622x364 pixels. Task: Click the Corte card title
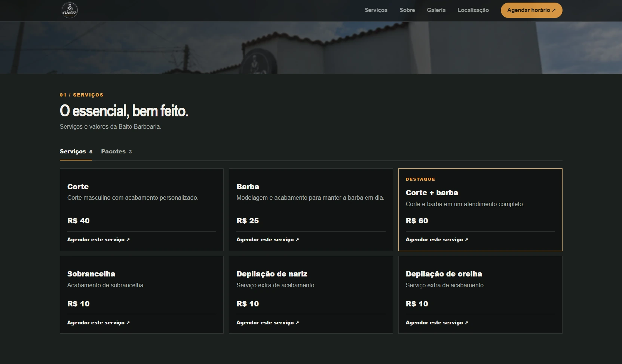point(78,187)
